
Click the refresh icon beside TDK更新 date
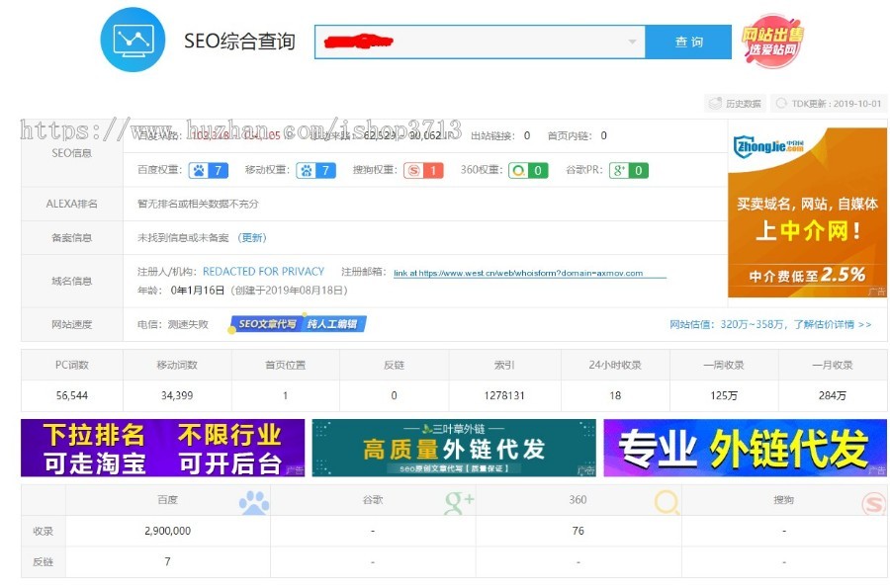tap(782, 103)
